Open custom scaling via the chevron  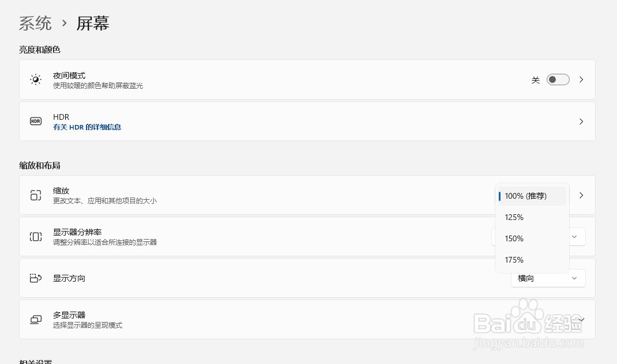[x=581, y=195]
